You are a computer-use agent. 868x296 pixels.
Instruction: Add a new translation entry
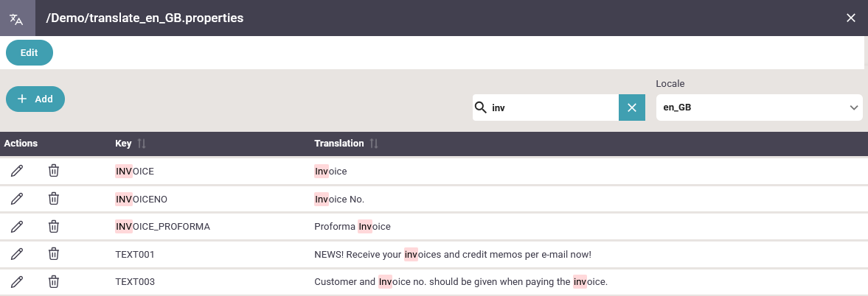(35, 99)
